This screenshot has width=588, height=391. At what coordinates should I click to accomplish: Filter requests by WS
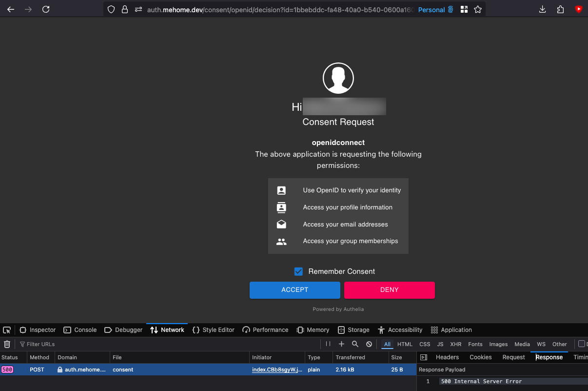pyautogui.click(x=541, y=344)
